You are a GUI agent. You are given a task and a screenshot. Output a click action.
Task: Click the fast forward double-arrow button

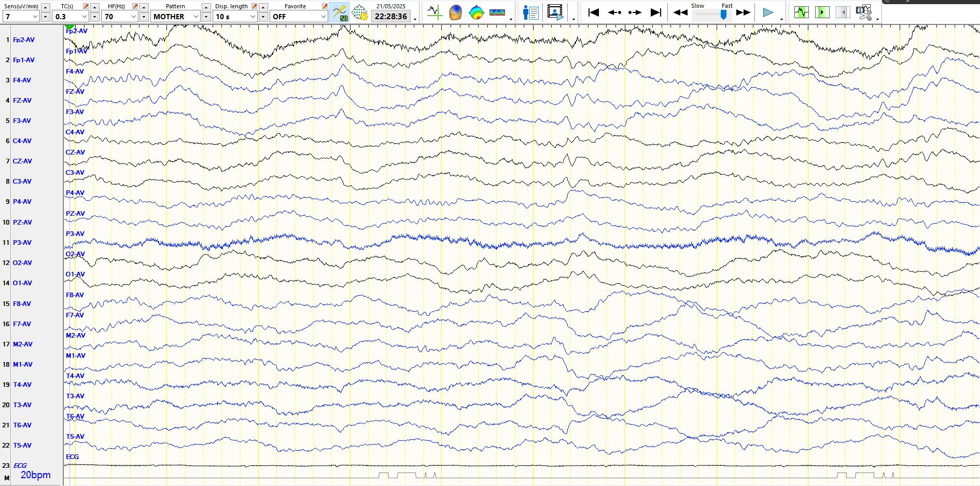(x=743, y=12)
